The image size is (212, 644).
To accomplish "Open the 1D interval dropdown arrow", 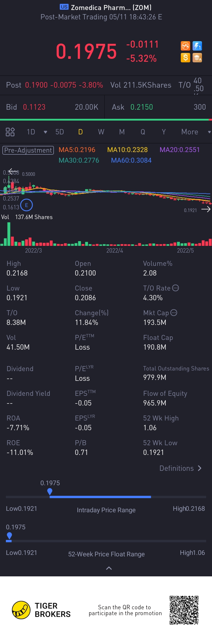I will (45, 132).
